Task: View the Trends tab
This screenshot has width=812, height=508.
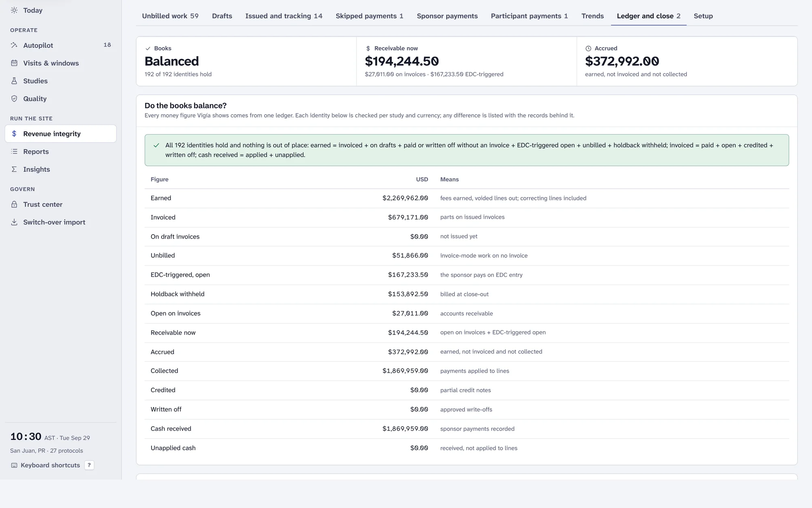Action: [x=592, y=16]
